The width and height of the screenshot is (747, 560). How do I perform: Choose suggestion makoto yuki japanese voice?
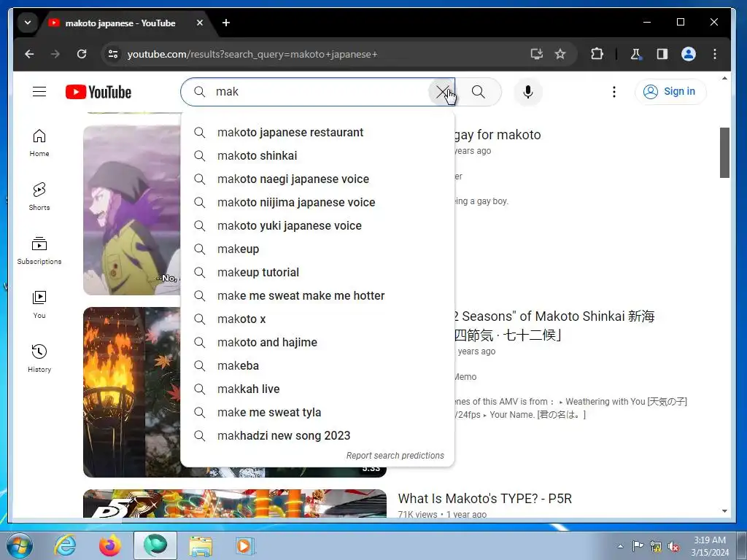pos(317,226)
